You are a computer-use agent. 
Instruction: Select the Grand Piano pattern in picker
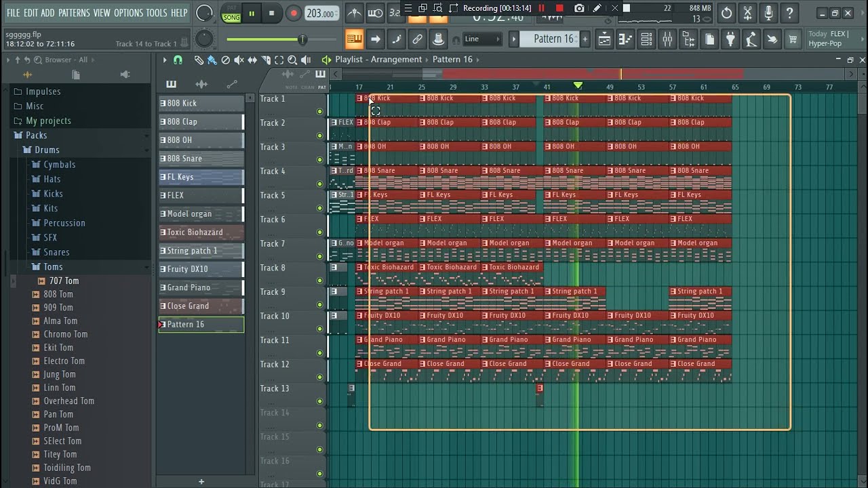201,287
